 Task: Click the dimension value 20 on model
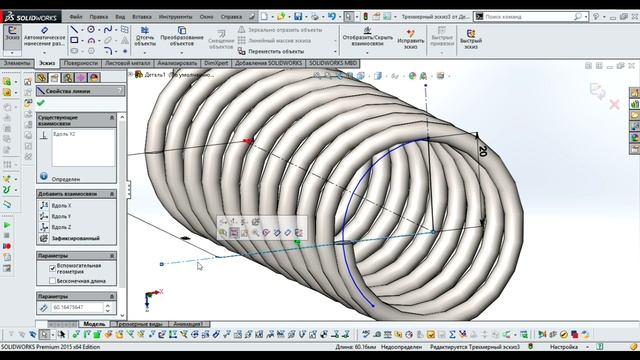483,151
